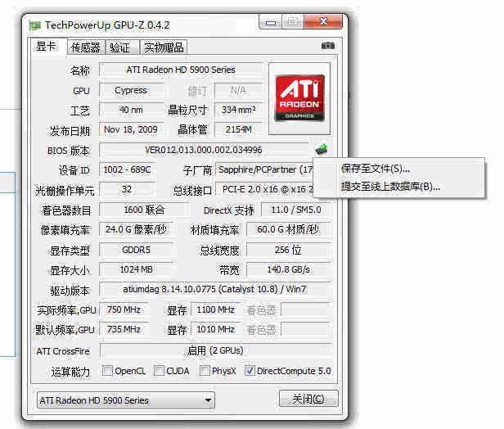Click the 关闭(C) button
Viewport: 504px width, 429px height.
click(308, 399)
